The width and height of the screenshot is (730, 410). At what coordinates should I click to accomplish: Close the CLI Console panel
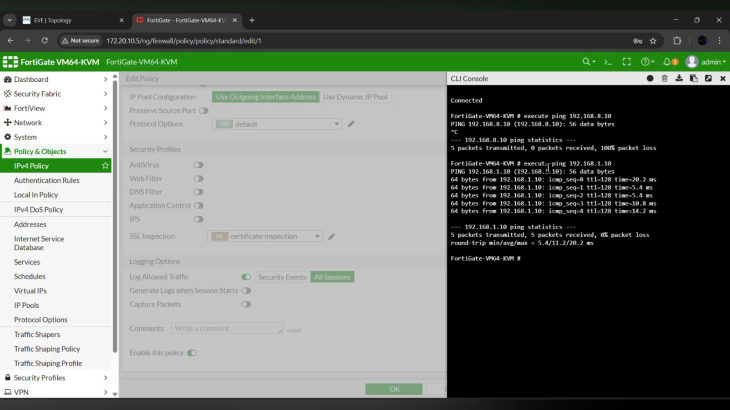point(723,79)
